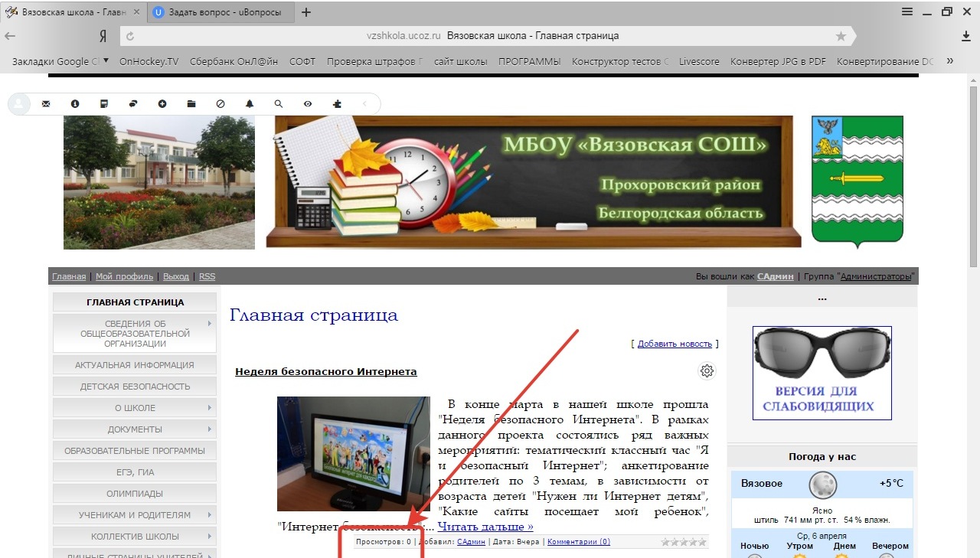
Task: Open ОЛИМПИАДЫ menu item
Action: tap(135, 494)
